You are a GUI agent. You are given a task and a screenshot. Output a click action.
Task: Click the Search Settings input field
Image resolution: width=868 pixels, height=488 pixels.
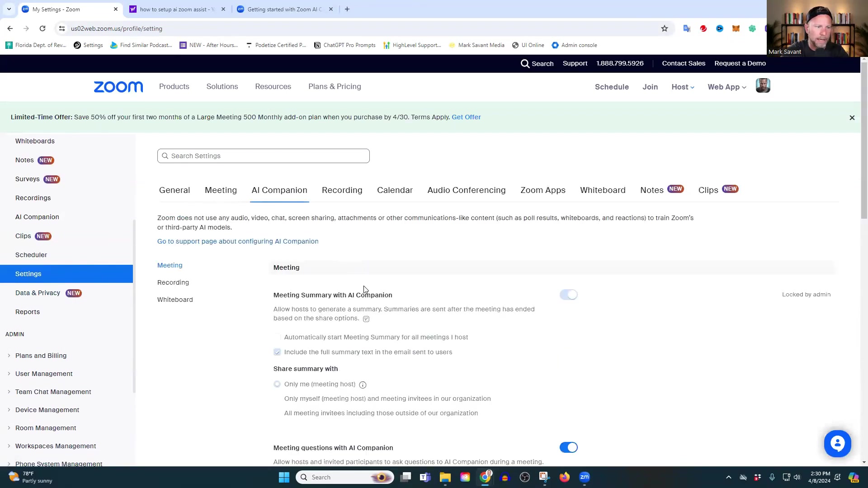click(263, 156)
